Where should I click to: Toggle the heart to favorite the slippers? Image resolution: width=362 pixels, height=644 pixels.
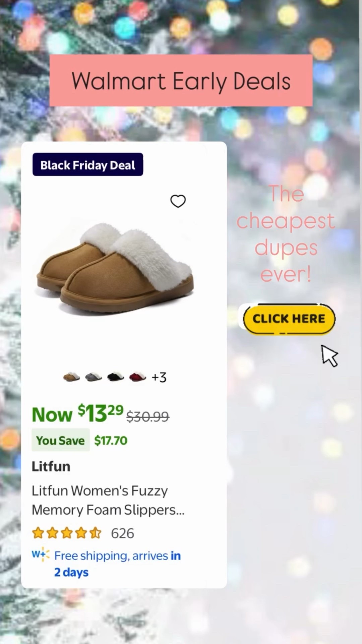point(178,201)
